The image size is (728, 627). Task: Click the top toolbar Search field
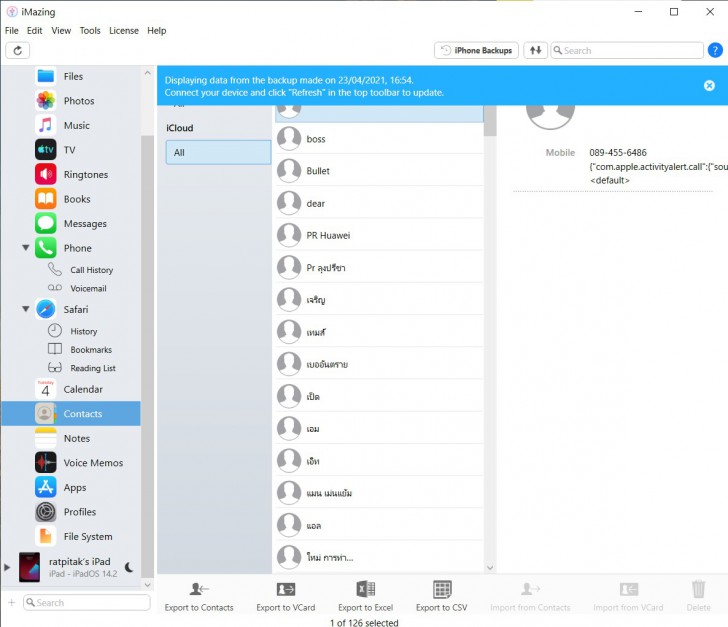click(x=627, y=51)
